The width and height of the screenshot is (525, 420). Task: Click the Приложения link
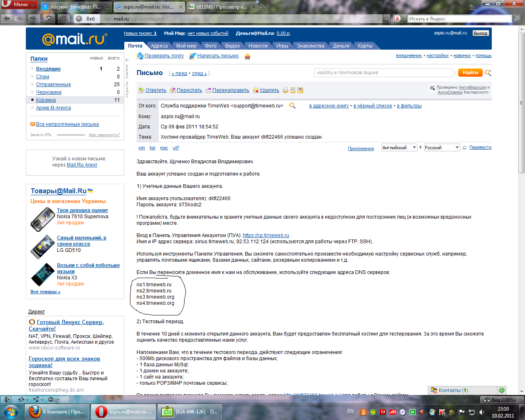coord(361,148)
